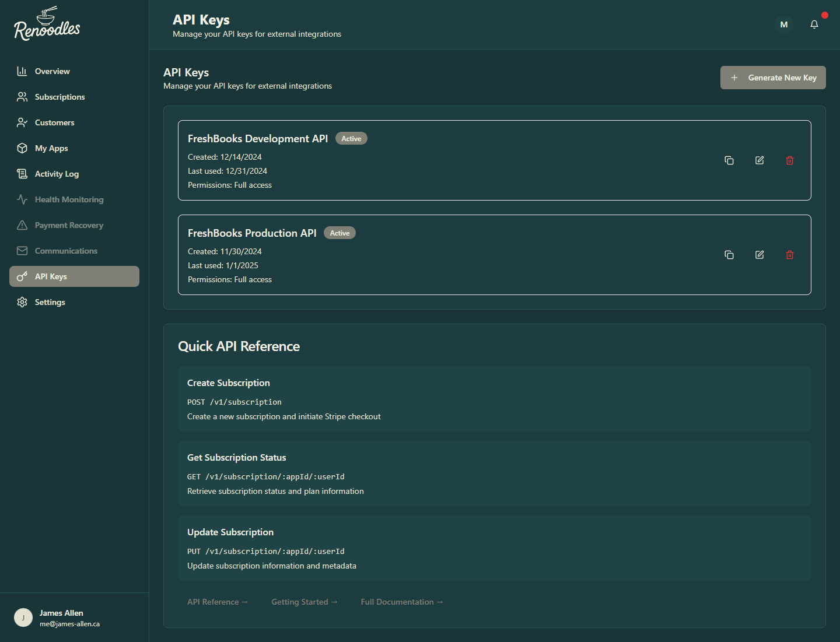Click the Renoodles logo
Screen dimensions: 840x642
pyautogui.click(x=47, y=23)
